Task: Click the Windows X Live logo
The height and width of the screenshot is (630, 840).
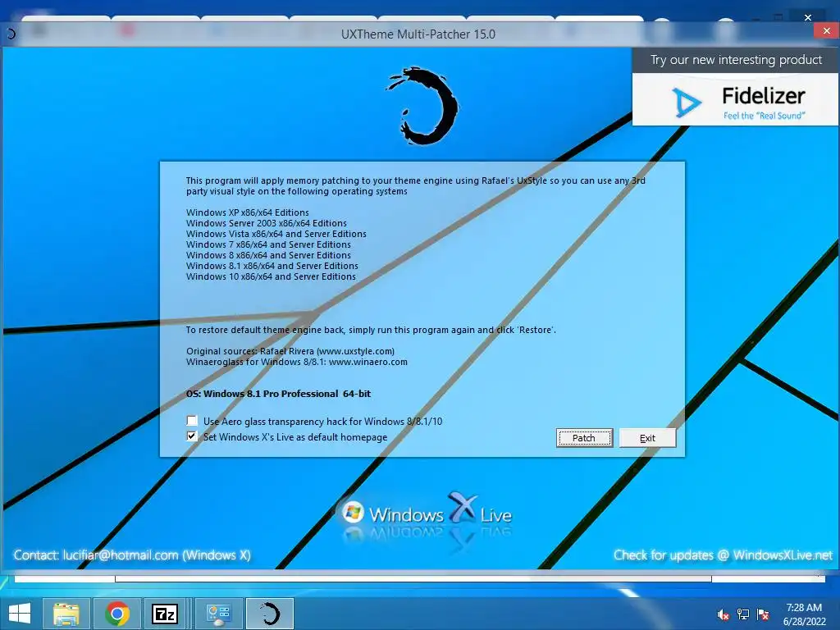Action: [427, 512]
